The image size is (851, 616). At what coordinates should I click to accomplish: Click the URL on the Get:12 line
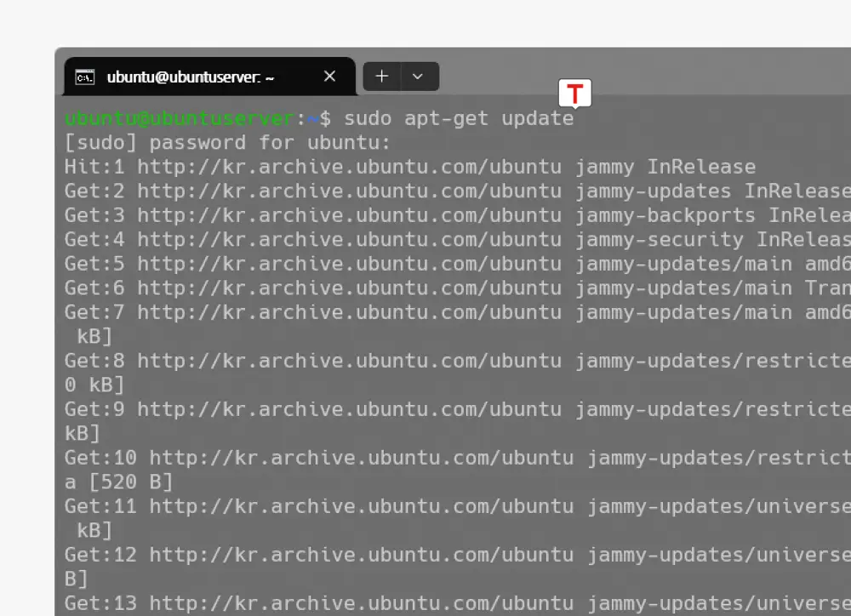(361, 555)
